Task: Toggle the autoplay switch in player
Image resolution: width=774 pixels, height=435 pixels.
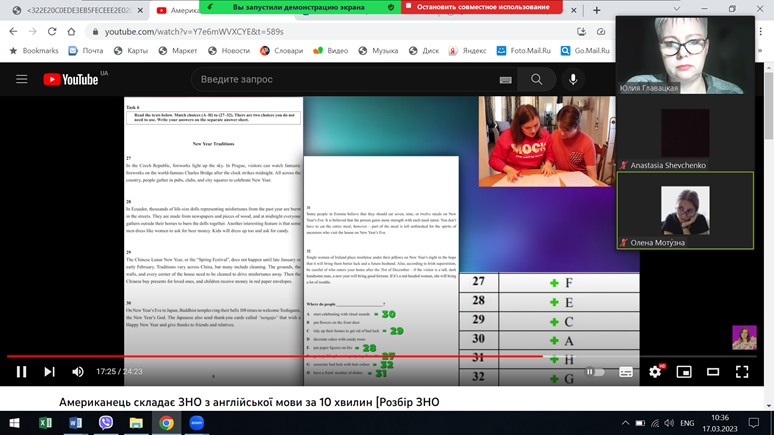Action: click(x=595, y=371)
